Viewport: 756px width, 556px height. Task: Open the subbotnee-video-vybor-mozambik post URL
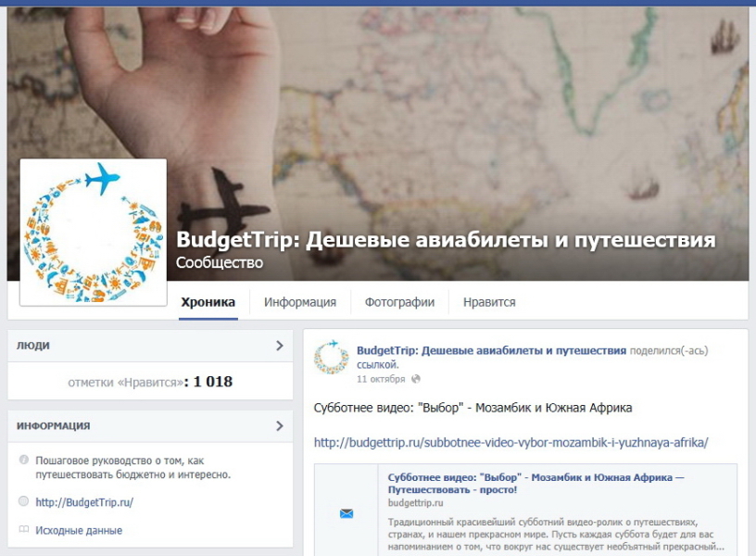coord(511,442)
